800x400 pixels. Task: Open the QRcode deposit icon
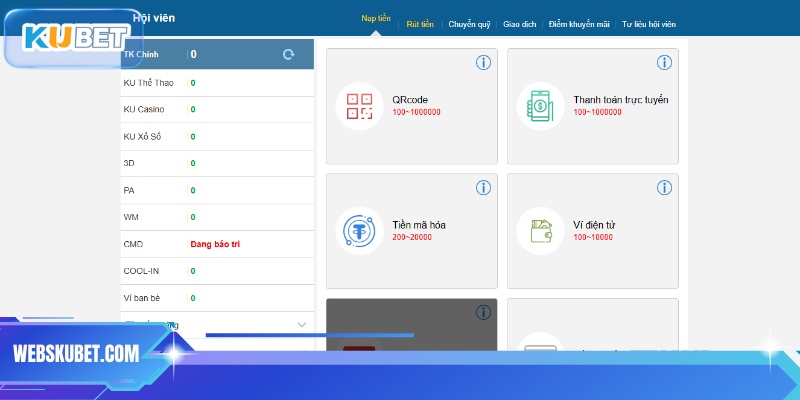[x=359, y=106]
